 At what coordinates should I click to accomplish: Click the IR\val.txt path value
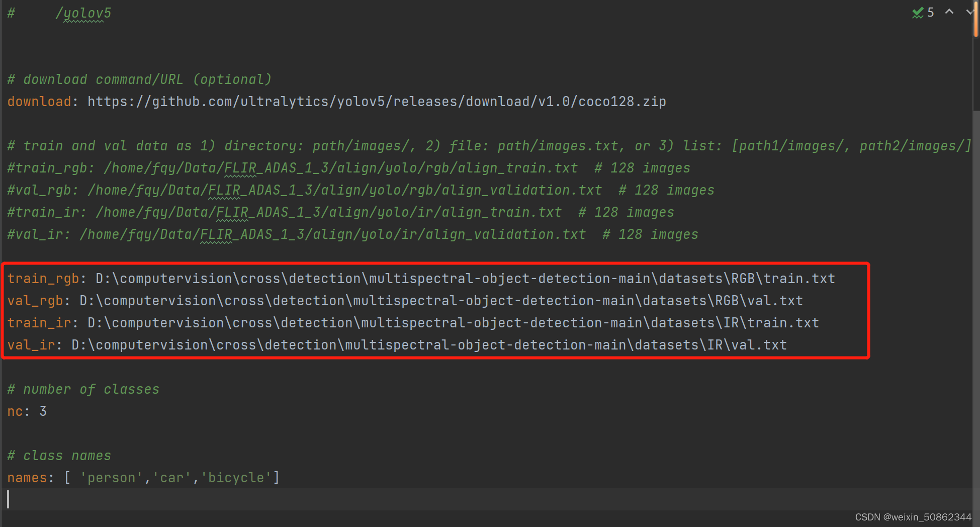tap(429, 345)
